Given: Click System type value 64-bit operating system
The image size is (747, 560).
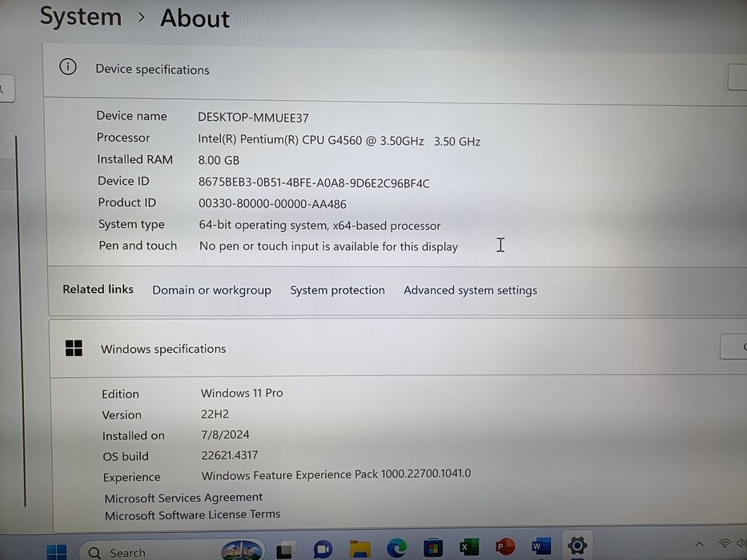Looking at the screenshot, I should pos(319,226).
